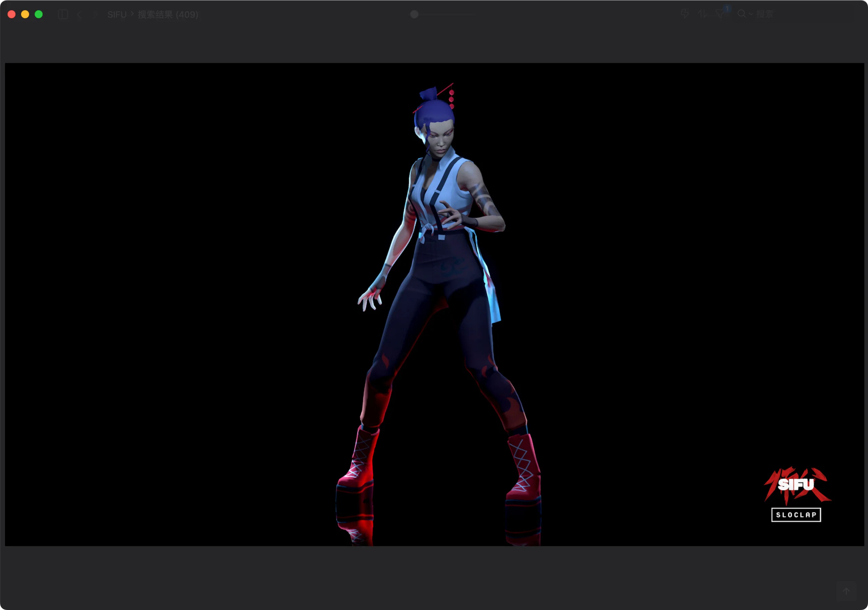Image resolution: width=868 pixels, height=610 pixels.
Task: Click the lightning bolt quick action icon
Action: [x=685, y=14]
